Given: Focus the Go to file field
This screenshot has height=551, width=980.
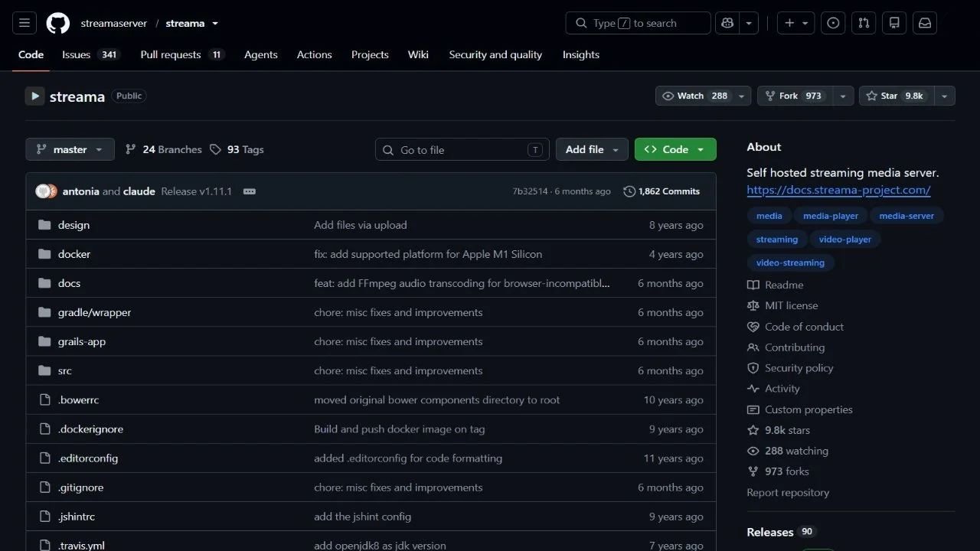Looking at the screenshot, I should [x=462, y=149].
